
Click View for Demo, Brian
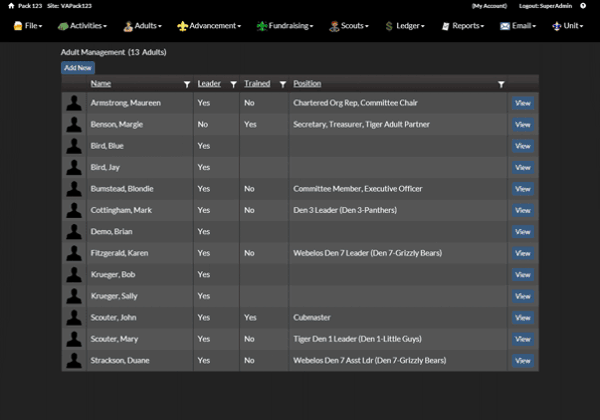523,231
